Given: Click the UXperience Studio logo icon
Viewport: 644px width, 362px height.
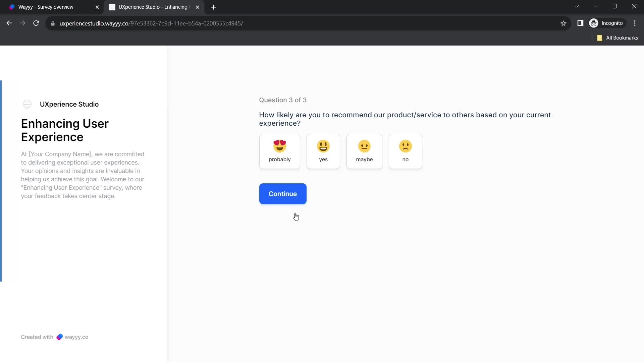Looking at the screenshot, I should 28,104.
